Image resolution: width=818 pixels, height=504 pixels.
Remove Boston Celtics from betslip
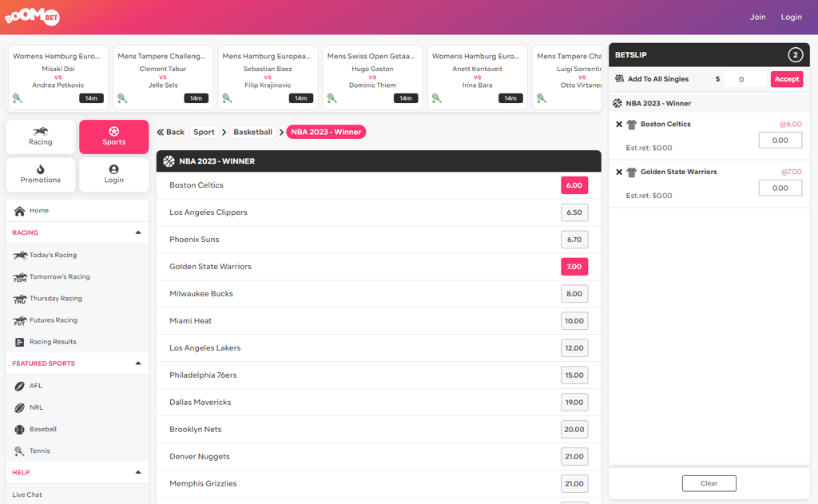click(619, 124)
